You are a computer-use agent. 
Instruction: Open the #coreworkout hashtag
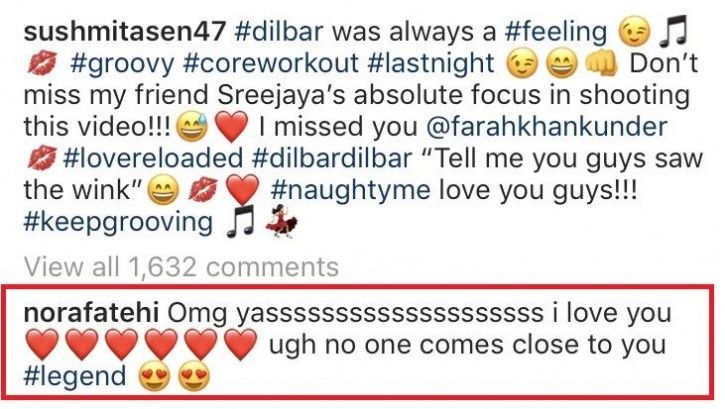click(x=270, y=63)
